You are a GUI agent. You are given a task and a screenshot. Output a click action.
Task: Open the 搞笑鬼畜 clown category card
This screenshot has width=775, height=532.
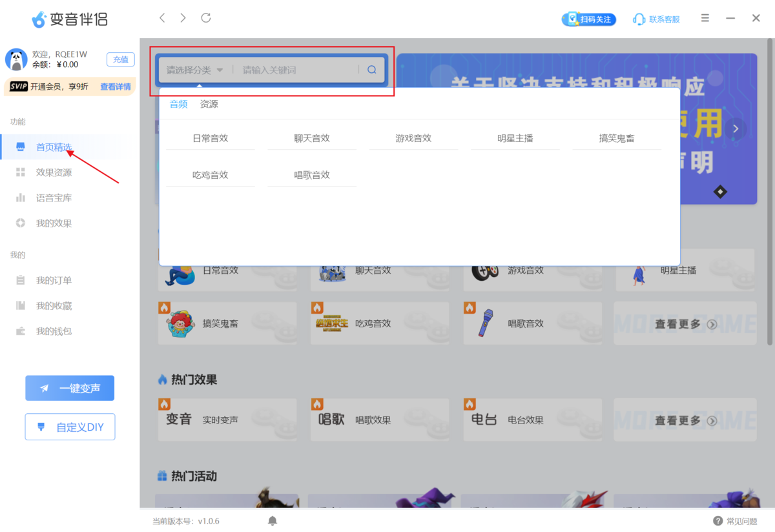click(227, 323)
